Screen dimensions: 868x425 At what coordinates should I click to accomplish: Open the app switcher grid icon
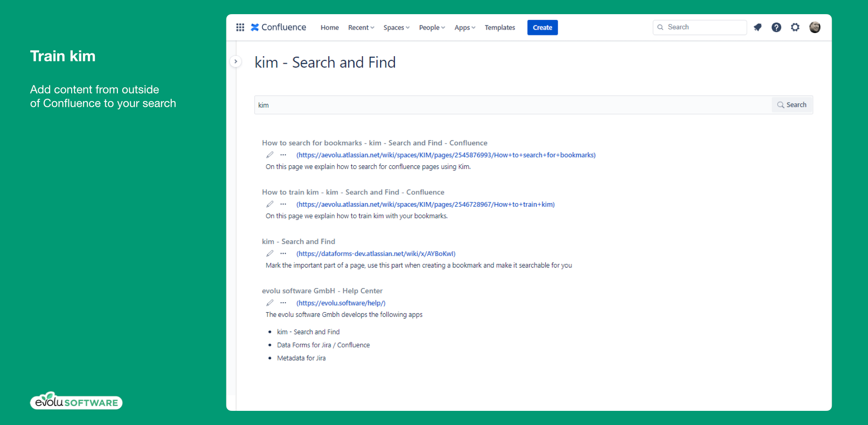coord(240,27)
